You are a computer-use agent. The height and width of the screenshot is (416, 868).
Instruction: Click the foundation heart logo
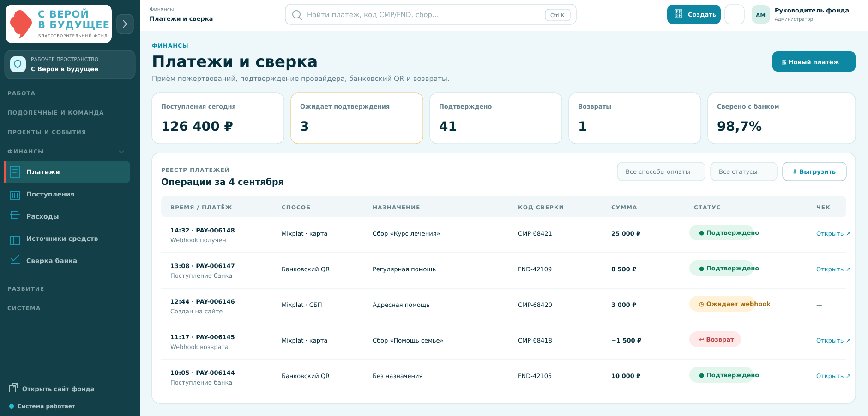[x=21, y=24]
